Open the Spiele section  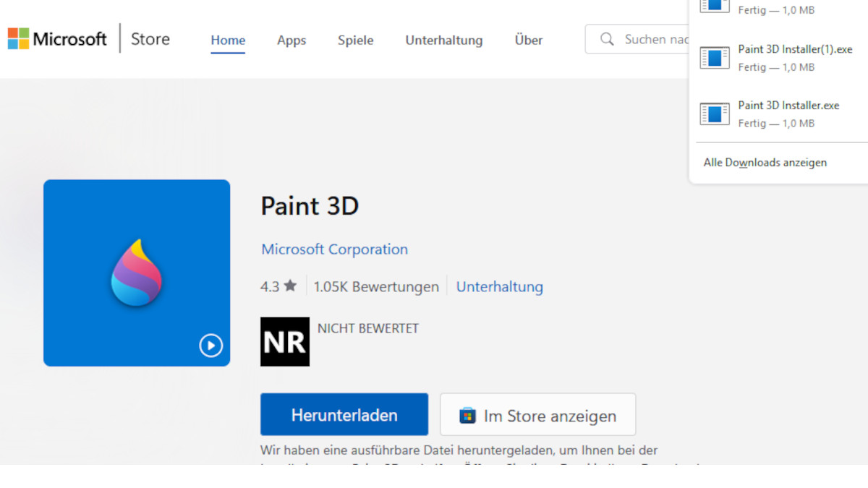coord(355,40)
